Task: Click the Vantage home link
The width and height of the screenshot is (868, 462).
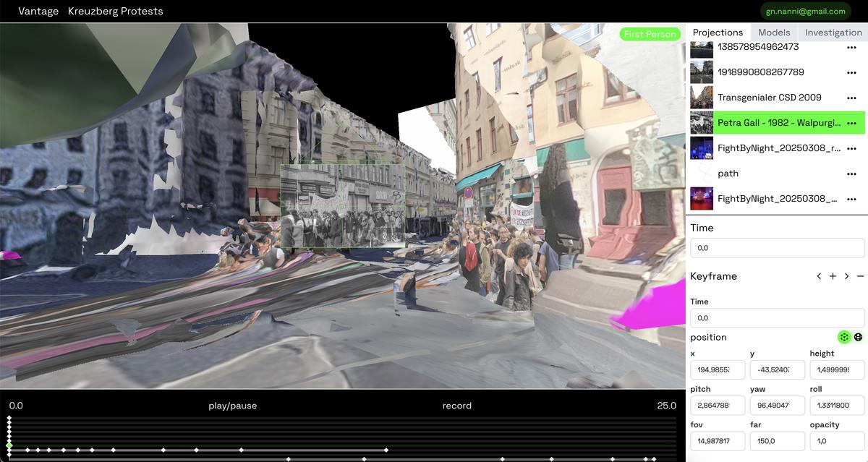Action: click(38, 11)
